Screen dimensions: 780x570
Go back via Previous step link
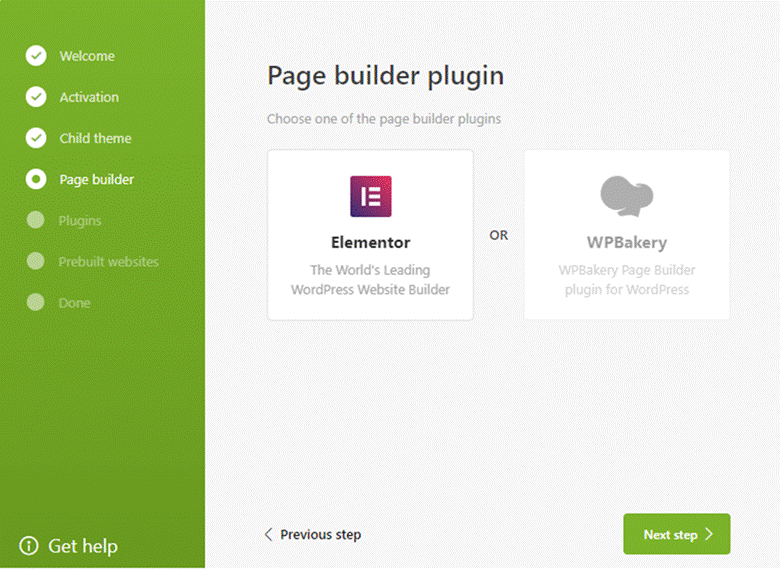click(x=313, y=535)
